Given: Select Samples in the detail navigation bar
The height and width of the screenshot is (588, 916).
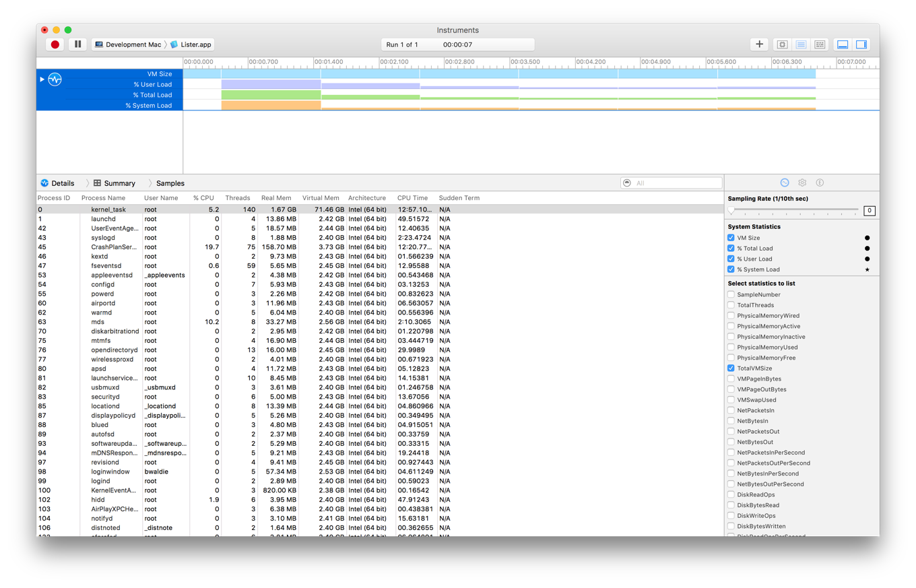Looking at the screenshot, I should click(x=170, y=183).
